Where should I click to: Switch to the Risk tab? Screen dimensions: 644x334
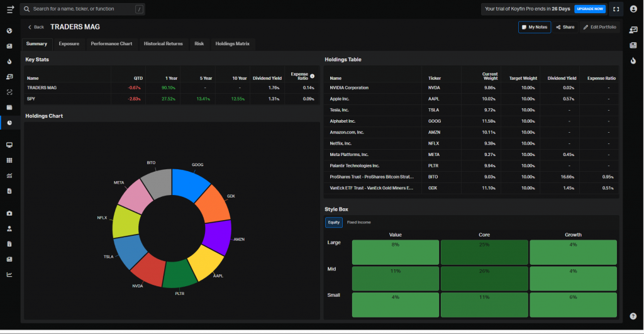[x=199, y=43]
